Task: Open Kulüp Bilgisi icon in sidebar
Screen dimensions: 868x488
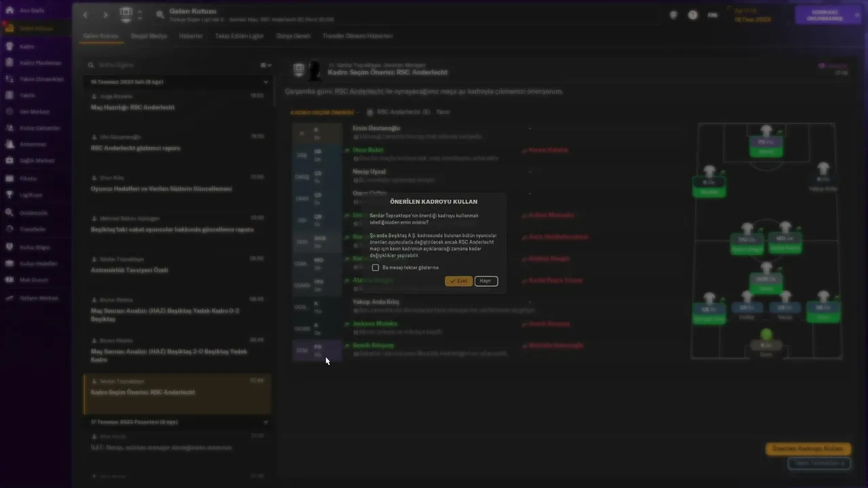Action: pos(9,247)
